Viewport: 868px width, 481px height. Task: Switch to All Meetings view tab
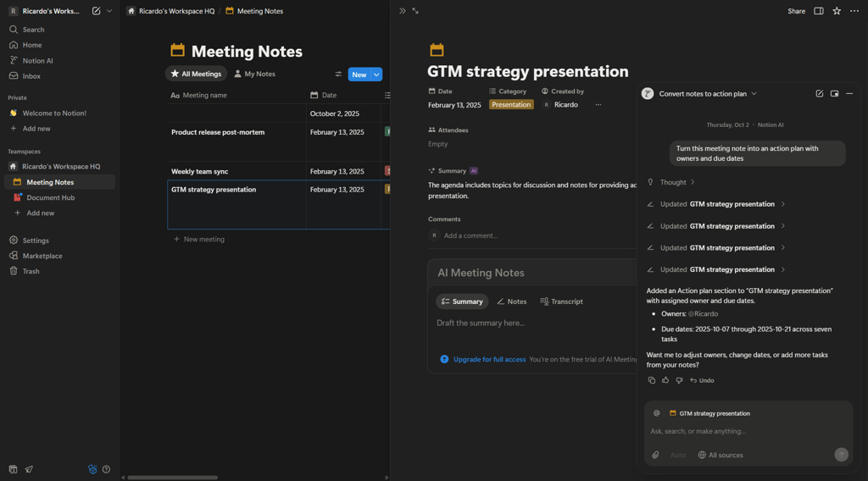tap(196, 74)
